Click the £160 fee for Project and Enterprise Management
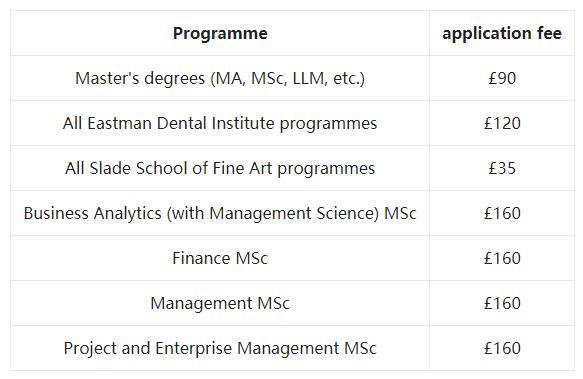 [x=502, y=349]
